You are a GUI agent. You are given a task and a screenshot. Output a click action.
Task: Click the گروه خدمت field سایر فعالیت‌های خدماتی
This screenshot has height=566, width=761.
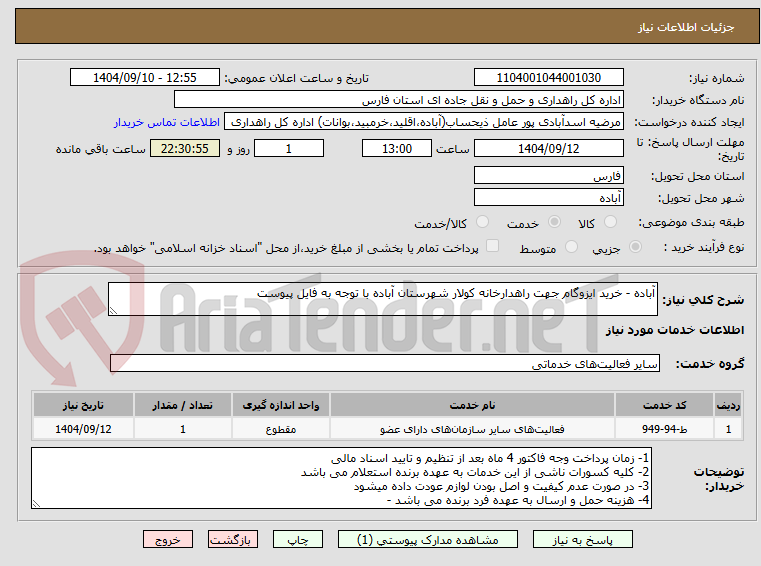[385, 364]
